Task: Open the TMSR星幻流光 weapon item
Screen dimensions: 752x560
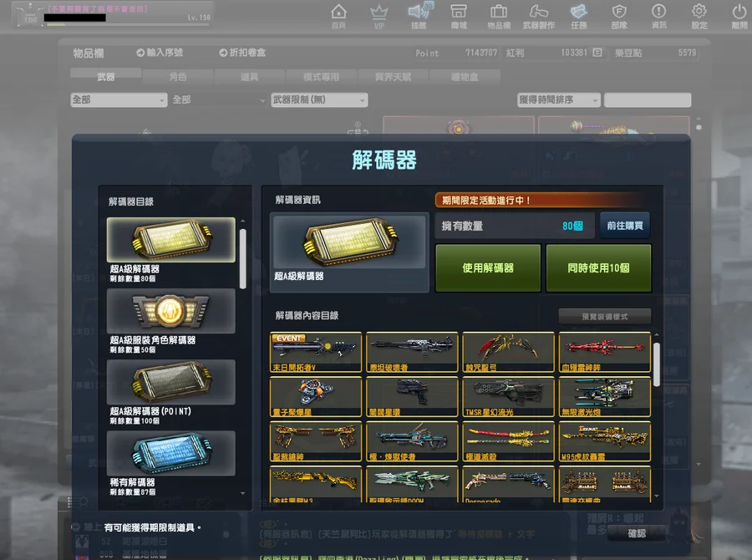Action: point(508,397)
